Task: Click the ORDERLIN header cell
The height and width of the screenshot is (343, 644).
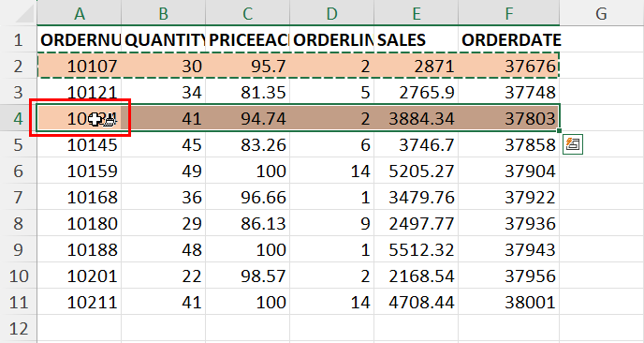Action: 332,39
